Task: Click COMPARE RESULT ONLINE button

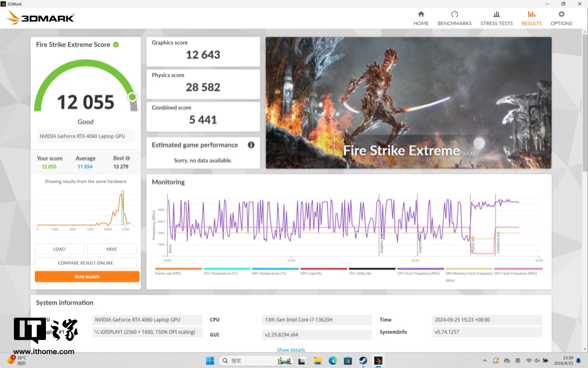Action: (x=85, y=263)
